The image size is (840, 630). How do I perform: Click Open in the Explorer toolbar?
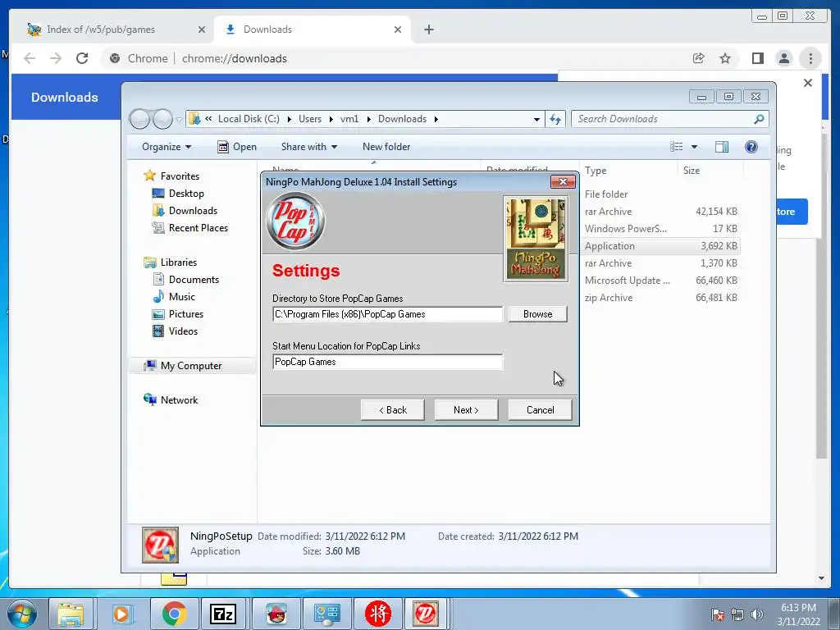[237, 147]
